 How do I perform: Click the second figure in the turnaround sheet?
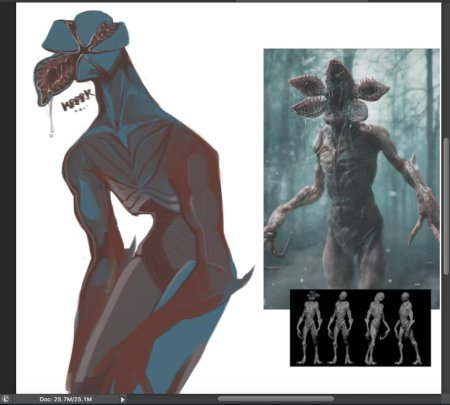(341, 328)
